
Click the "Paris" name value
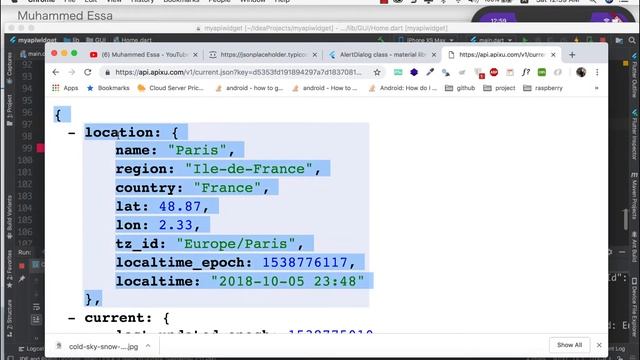(197, 150)
